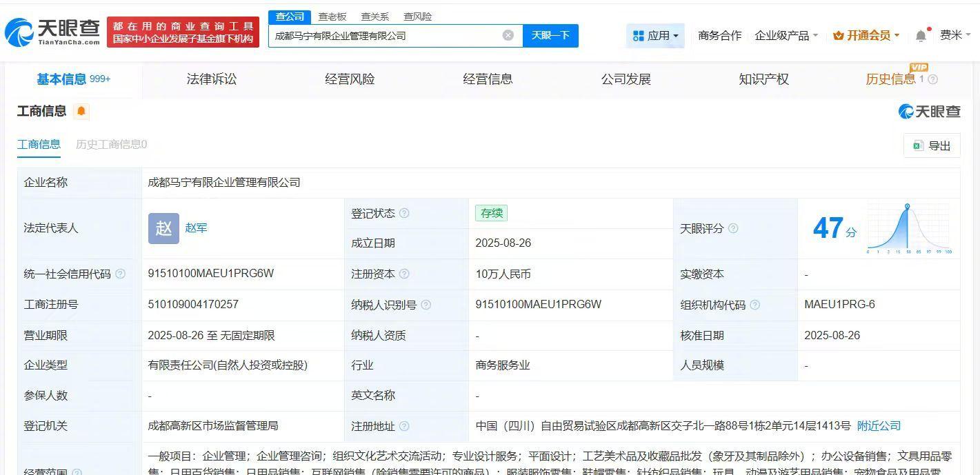
Task: Click the 企业类型 value 有限责任公司(自然人投资或控股)
Action: tap(228, 365)
